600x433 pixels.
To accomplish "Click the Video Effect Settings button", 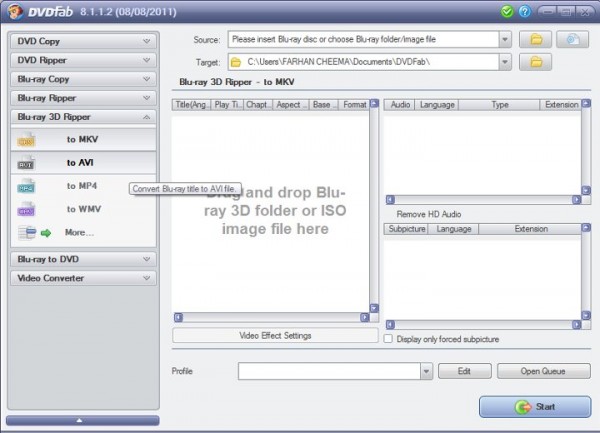I will (x=275, y=335).
